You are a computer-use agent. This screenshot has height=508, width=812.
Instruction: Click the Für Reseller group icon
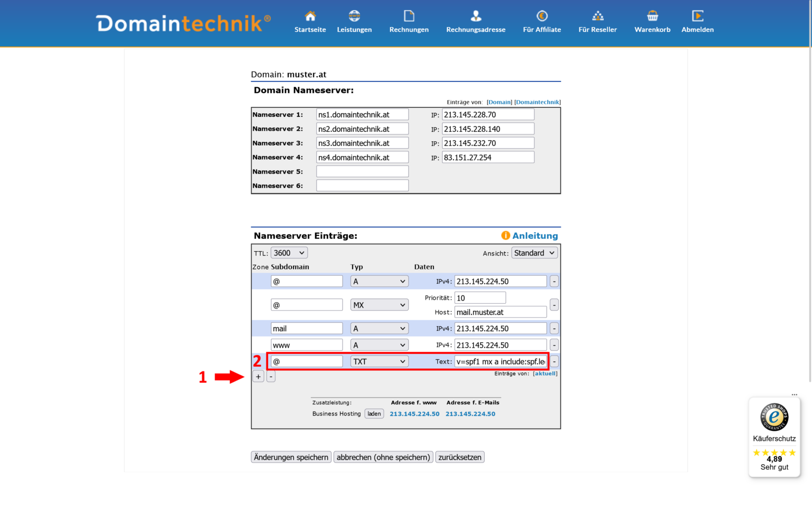coord(597,16)
